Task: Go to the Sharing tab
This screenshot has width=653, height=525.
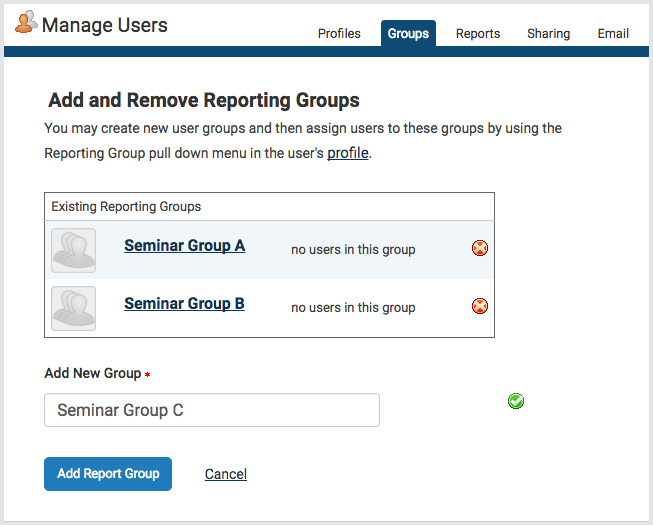Action: point(548,33)
